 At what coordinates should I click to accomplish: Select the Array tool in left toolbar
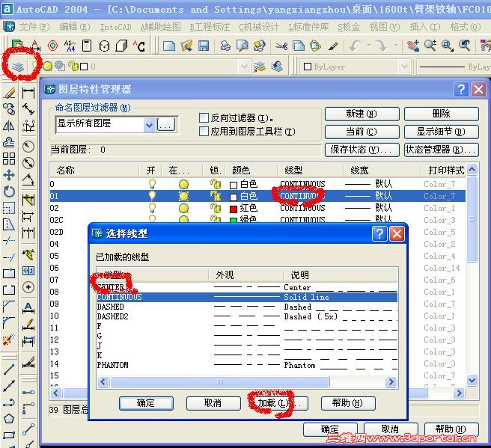coord(9,159)
